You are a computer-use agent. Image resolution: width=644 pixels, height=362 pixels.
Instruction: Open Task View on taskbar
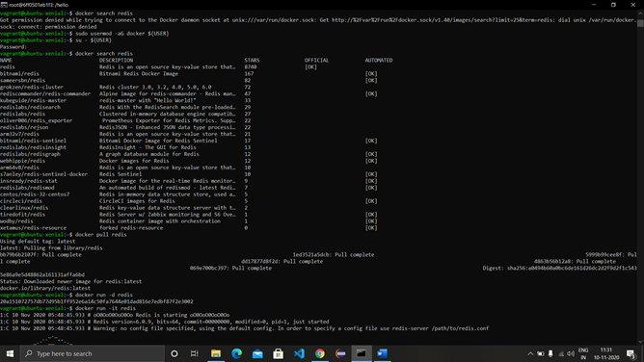(195, 353)
